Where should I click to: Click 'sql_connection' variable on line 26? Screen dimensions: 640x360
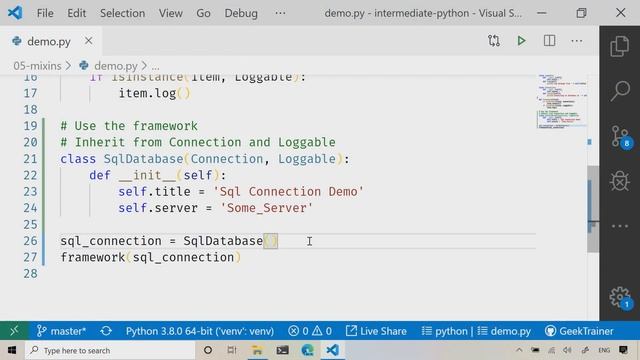(x=111, y=241)
